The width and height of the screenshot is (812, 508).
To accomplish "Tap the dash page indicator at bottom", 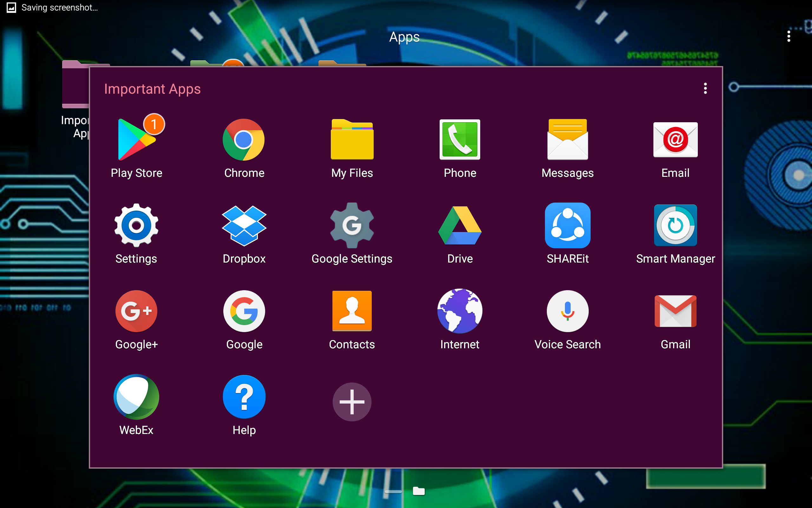I will point(393,491).
